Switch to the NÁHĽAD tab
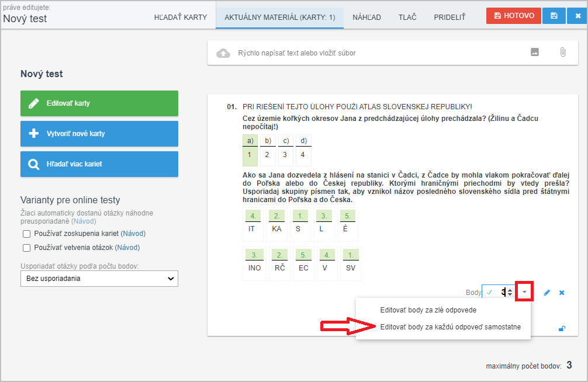This screenshot has width=588, height=382. 366,18
